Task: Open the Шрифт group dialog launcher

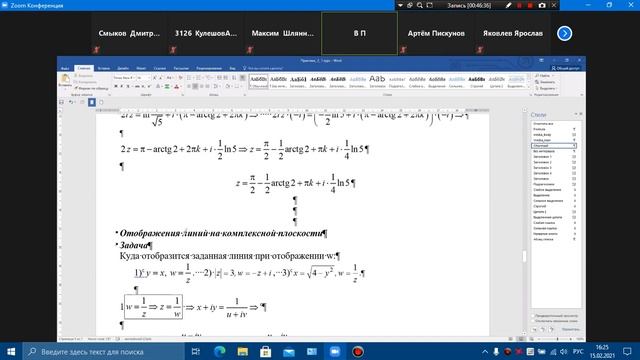Action: pyautogui.click(x=183, y=95)
